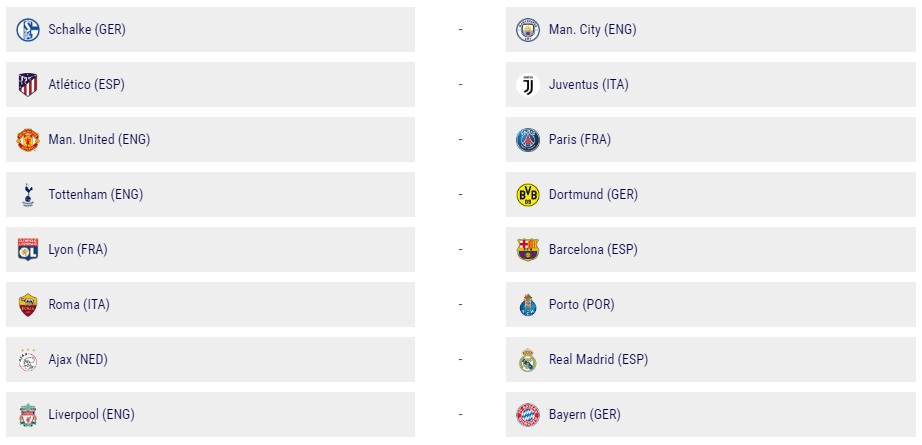Click the Roma wolf crest

pos(28,305)
